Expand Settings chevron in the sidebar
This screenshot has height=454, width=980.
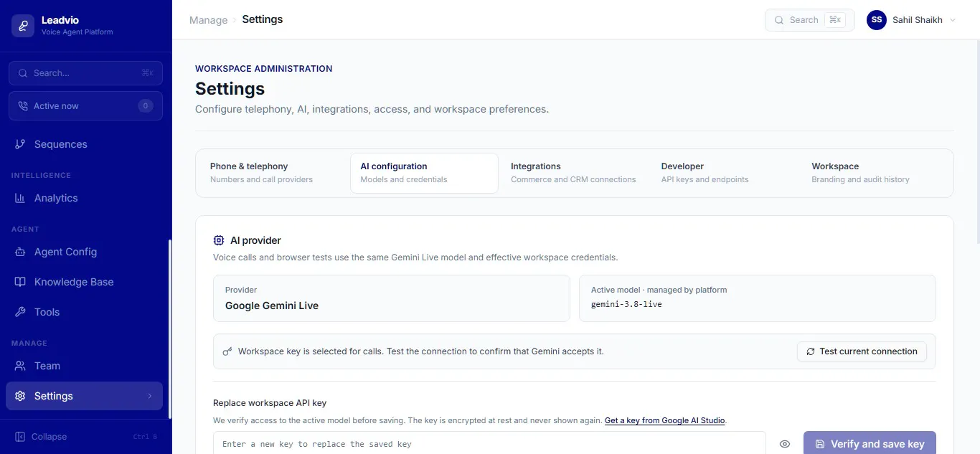coord(150,396)
